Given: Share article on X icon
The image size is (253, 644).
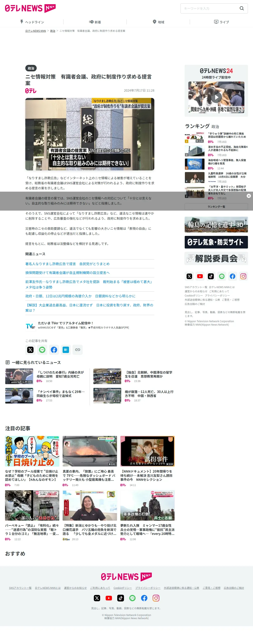Looking at the screenshot, I should click(30, 350).
